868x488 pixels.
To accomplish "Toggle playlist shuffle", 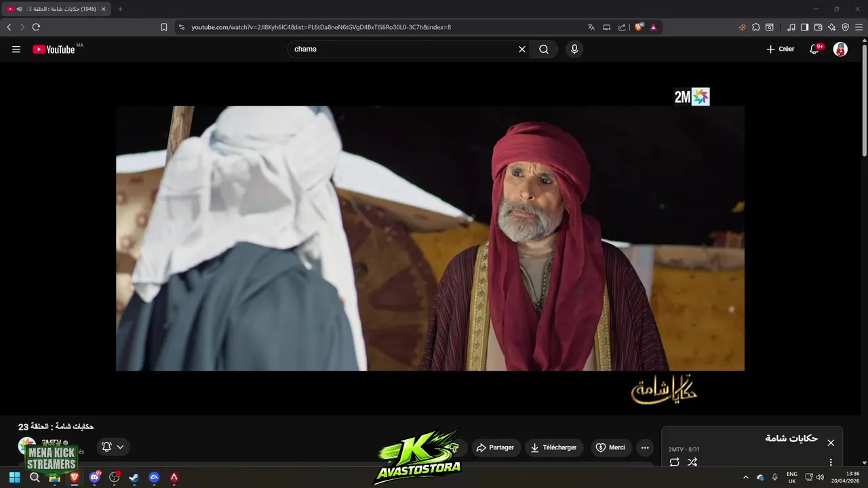I will (x=692, y=462).
